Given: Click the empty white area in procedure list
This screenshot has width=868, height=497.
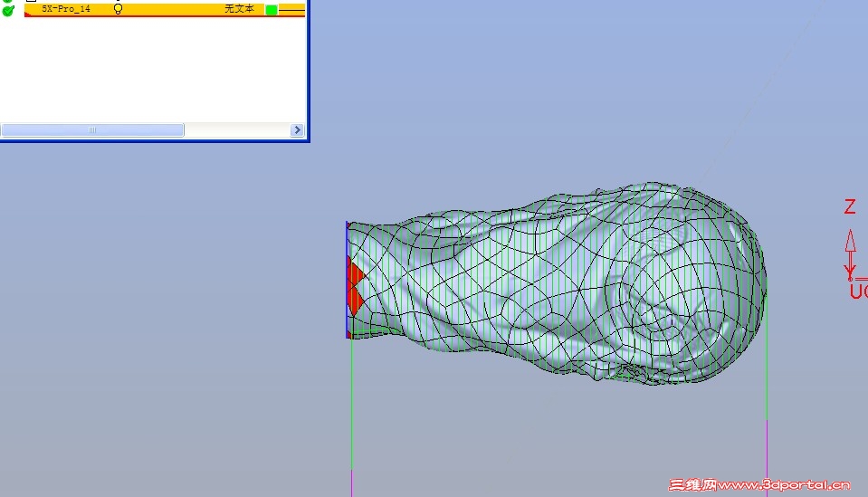Looking at the screenshot, I should 153,69.
